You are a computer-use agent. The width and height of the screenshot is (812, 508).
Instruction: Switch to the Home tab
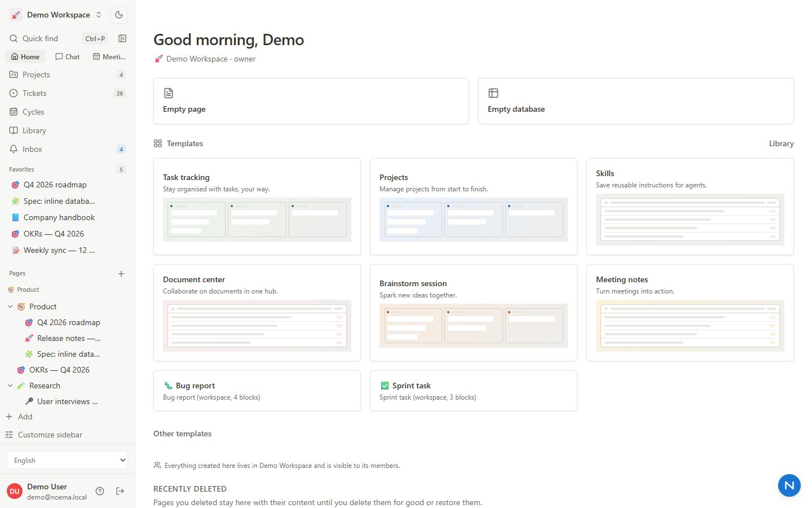pos(25,56)
